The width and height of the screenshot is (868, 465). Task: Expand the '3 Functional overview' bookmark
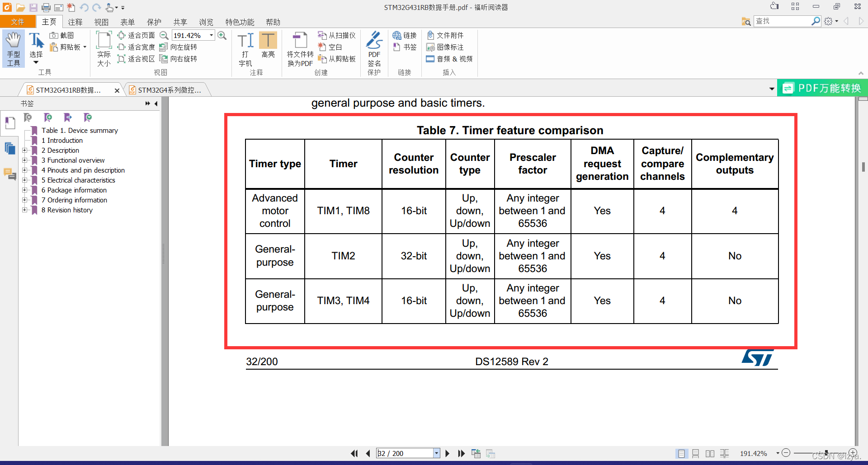click(25, 160)
